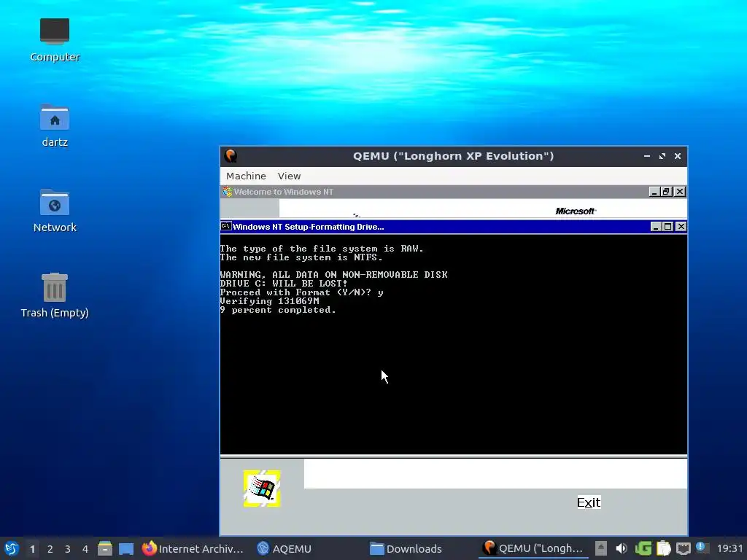Click the update notifier tray icon
Viewport: 747px width, 560px height.
pos(702,548)
